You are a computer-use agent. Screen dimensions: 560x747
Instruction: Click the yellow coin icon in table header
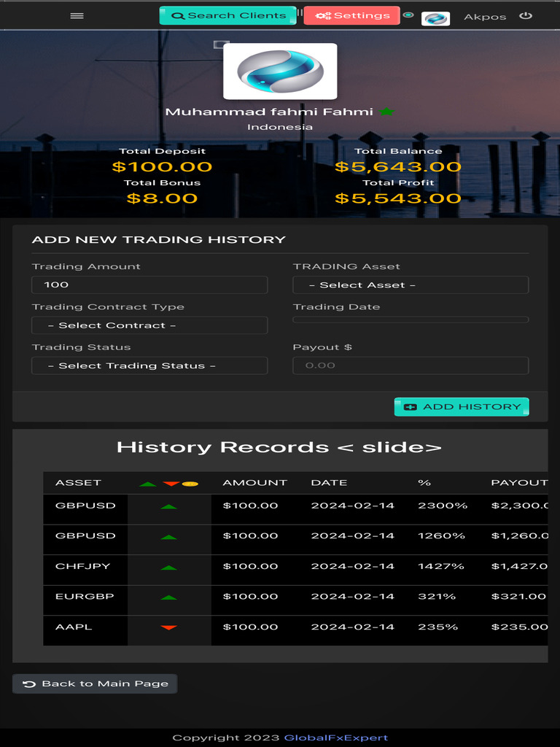pyautogui.click(x=190, y=484)
